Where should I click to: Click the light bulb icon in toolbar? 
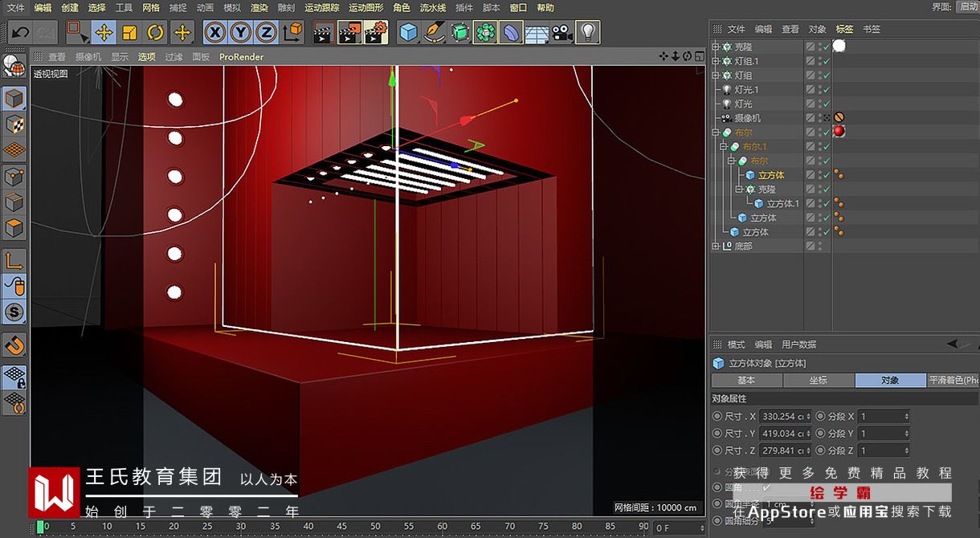click(588, 33)
